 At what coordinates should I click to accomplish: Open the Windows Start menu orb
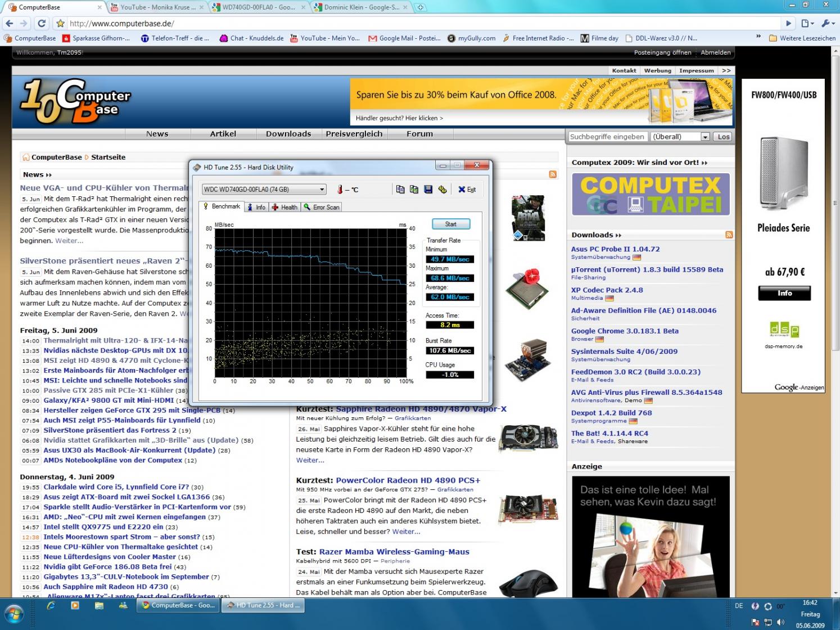[x=14, y=614]
